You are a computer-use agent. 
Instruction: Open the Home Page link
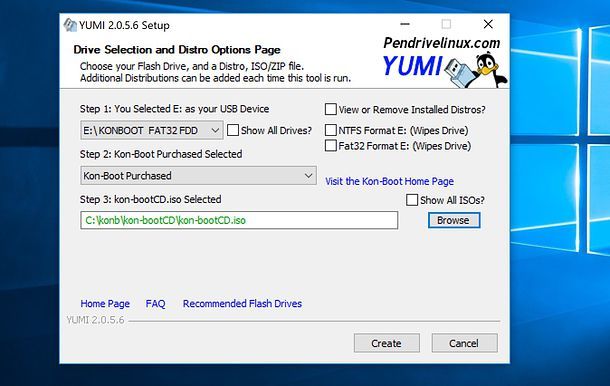tap(105, 304)
